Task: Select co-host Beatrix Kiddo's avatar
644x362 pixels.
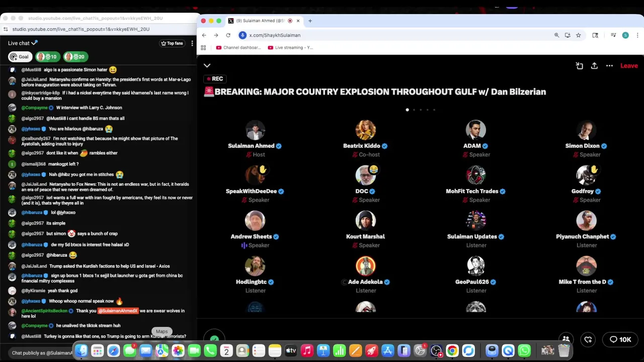Action: [366, 130]
